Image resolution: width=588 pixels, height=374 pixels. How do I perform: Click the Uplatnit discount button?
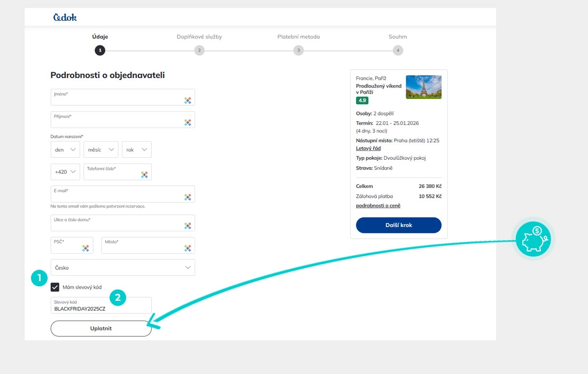101,329
